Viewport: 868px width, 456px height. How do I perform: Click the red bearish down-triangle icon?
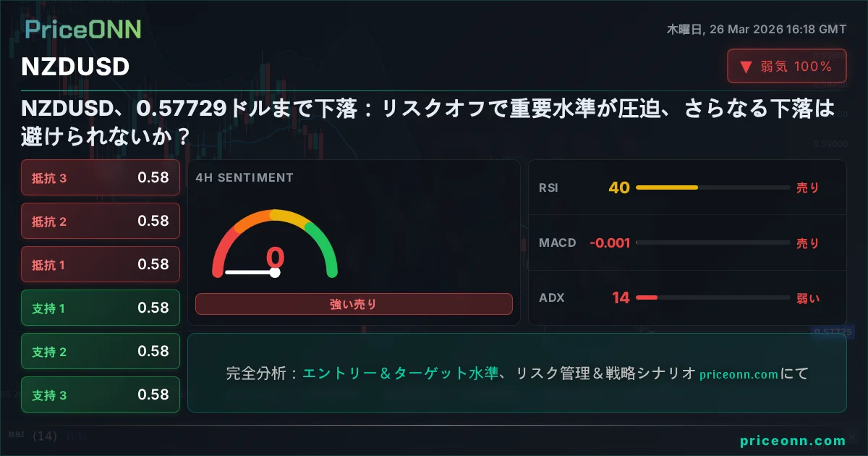click(746, 68)
